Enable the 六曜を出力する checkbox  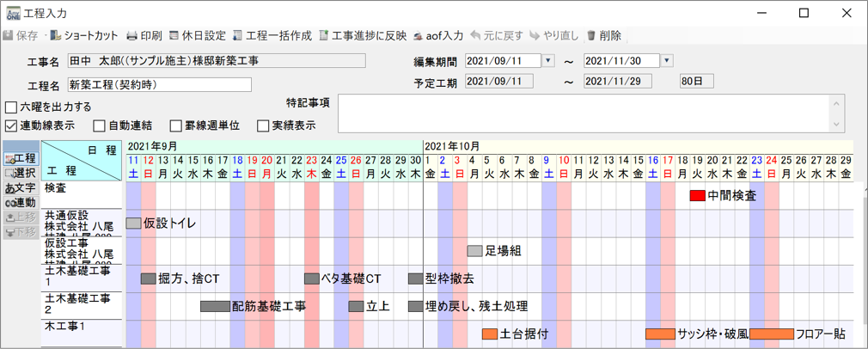pos(10,107)
